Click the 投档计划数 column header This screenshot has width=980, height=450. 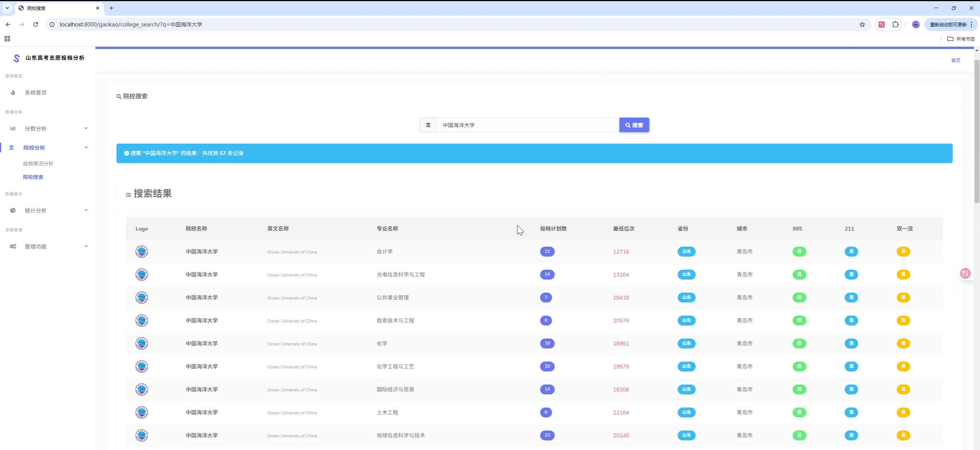tap(553, 229)
